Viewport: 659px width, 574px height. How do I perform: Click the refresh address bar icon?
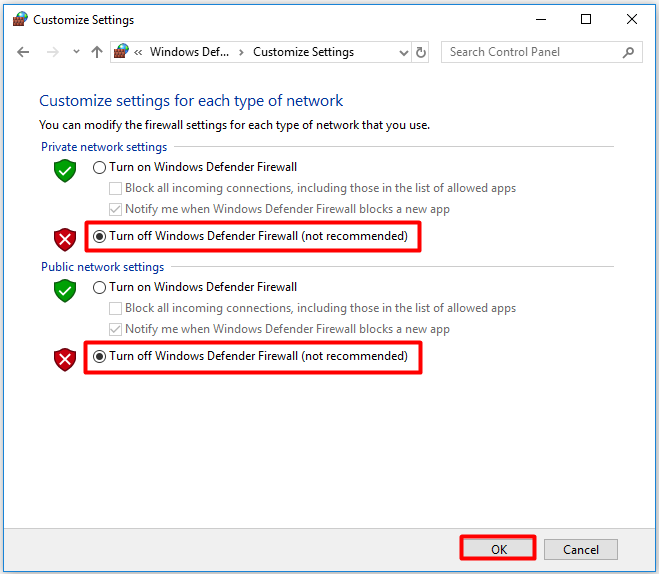(x=421, y=52)
